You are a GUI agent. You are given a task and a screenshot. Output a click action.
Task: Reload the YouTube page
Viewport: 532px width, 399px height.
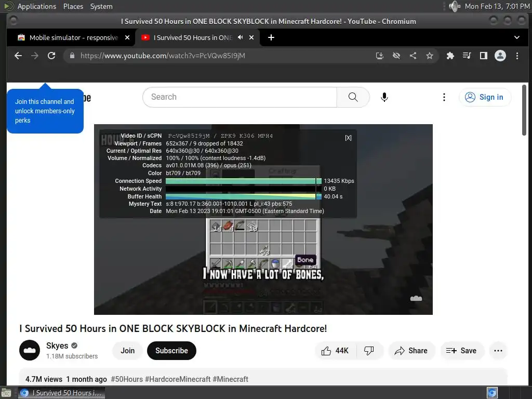pyautogui.click(x=51, y=56)
